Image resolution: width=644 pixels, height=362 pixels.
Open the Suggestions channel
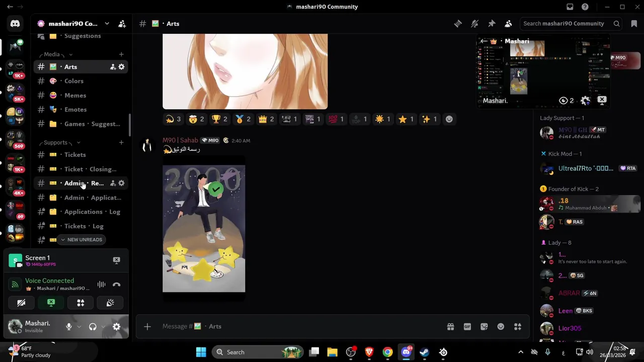tap(80, 36)
